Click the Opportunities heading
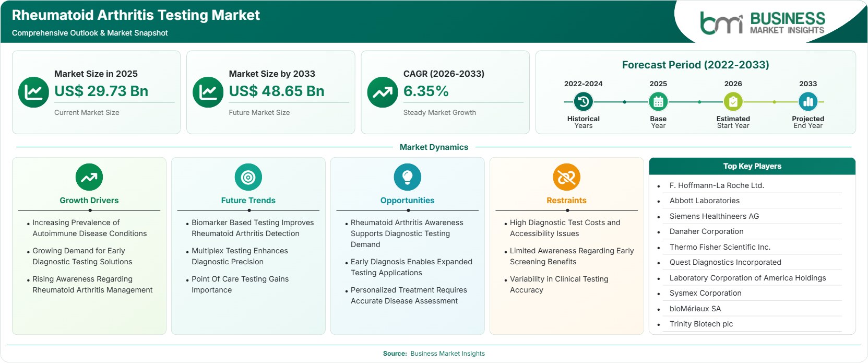This screenshot has width=868, height=363. tap(408, 201)
